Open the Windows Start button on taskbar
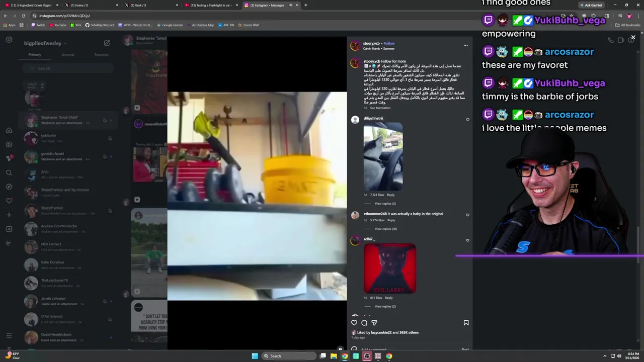644x362 pixels. tap(255, 356)
